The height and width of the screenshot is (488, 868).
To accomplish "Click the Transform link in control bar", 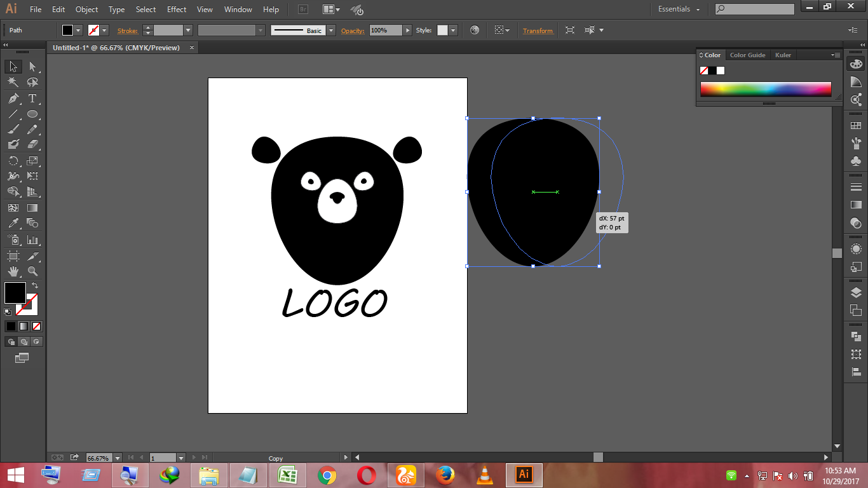I will coord(538,30).
